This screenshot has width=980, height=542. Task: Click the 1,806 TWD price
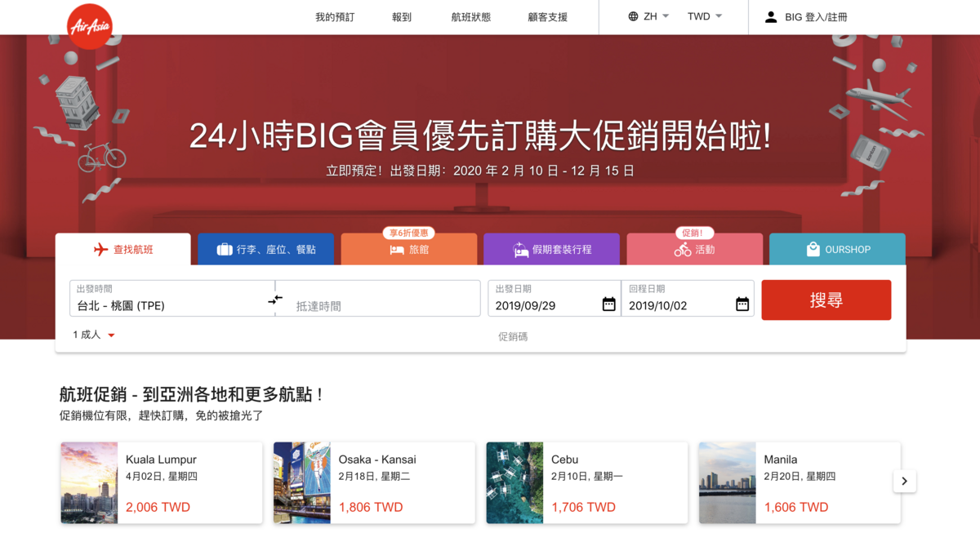tap(371, 507)
